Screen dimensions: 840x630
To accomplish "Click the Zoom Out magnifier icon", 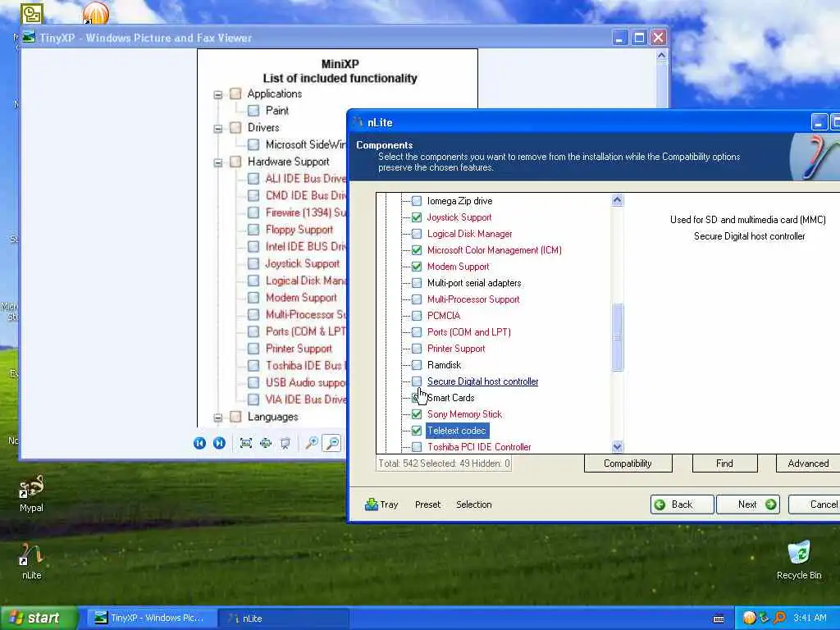I will 332,443.
